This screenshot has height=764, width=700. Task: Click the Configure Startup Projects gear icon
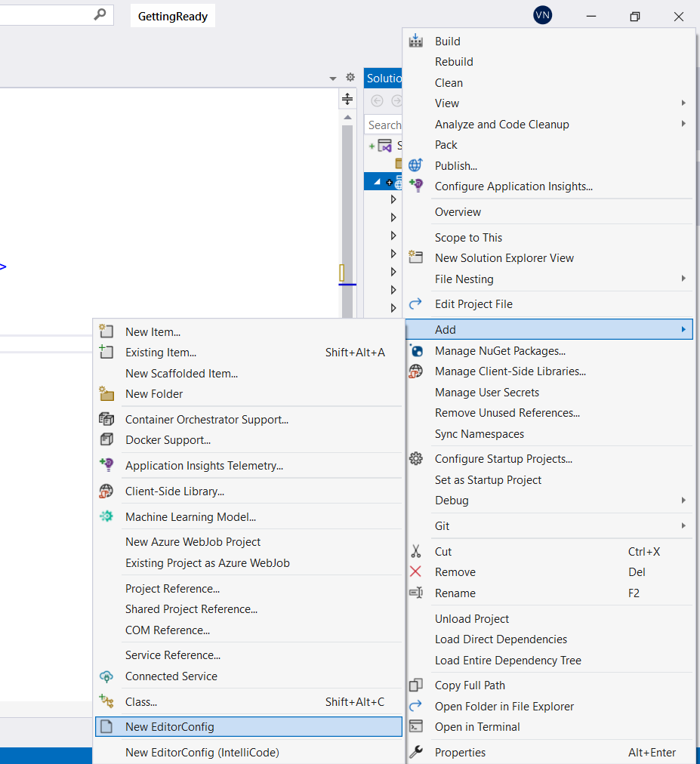[x=416, y=458]
